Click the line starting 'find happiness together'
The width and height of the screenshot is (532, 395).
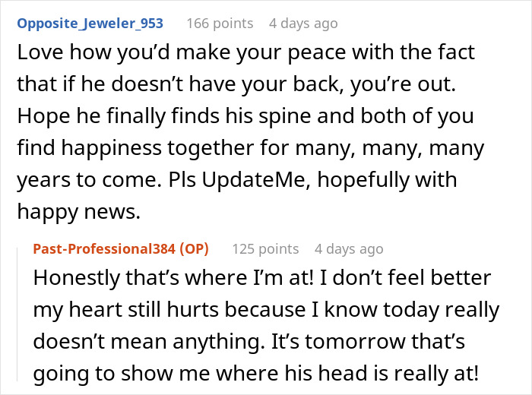[250, 148]
